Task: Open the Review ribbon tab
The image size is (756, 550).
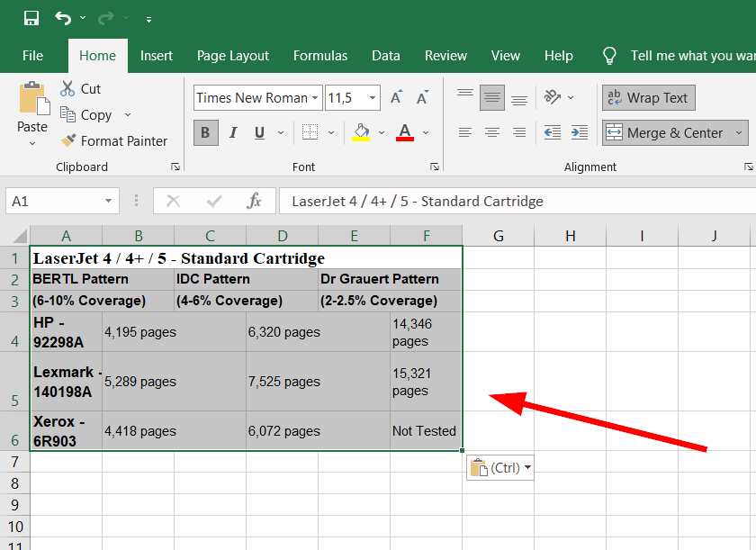Action: 445,56
